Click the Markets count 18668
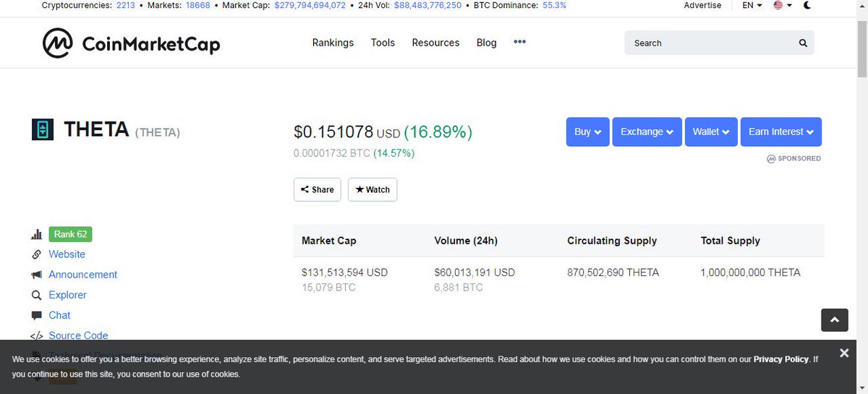Viewport: 868px width, 394px height. point(198,5)
